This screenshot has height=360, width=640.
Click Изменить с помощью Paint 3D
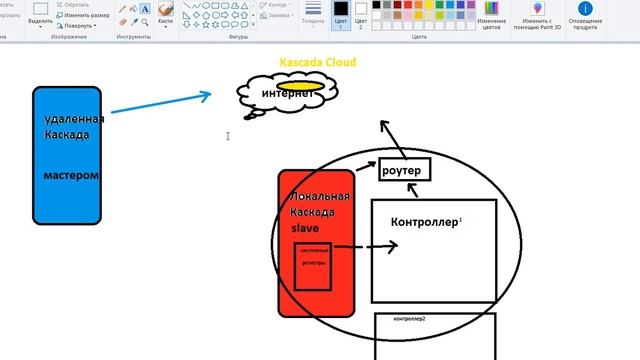pyautogui.click(x=537, y=16)
